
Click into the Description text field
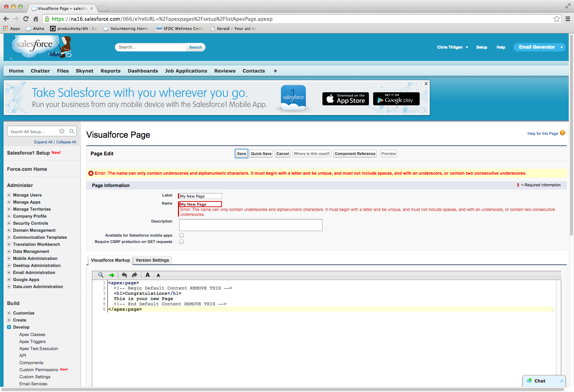251,225
